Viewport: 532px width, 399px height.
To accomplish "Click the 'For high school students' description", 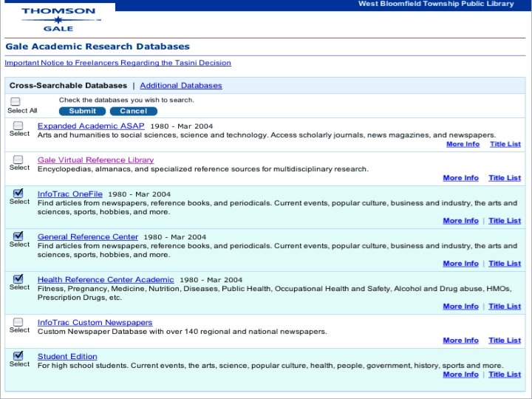I will [x=270, y=366].
